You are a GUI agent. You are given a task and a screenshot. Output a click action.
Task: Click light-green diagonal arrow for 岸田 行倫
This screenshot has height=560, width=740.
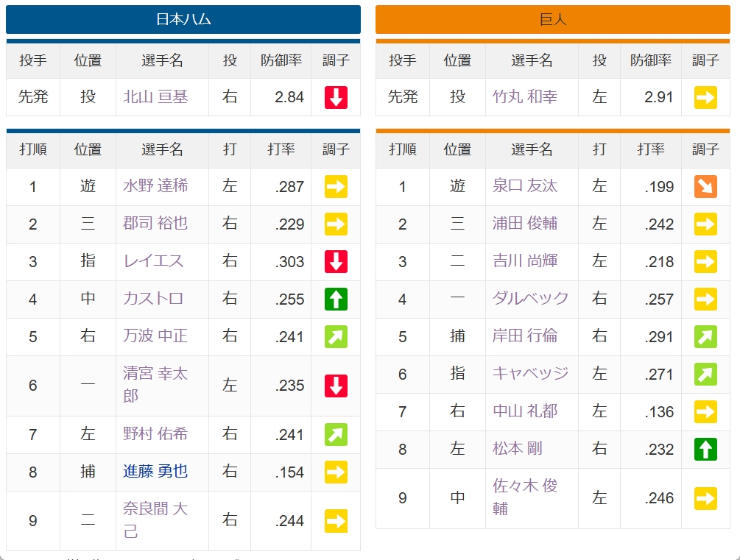coord(705,336)
